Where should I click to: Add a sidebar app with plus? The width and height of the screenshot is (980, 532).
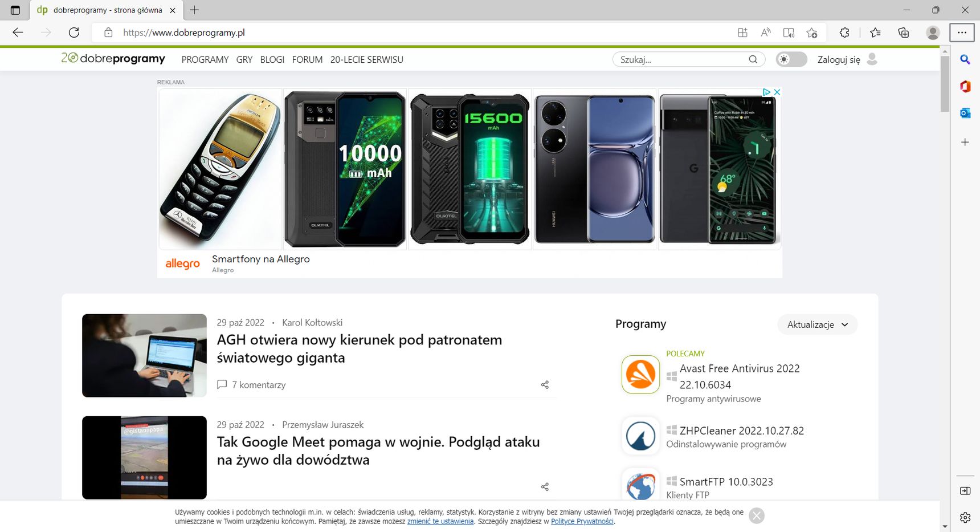pyautogui.click(x=965, y=142)
